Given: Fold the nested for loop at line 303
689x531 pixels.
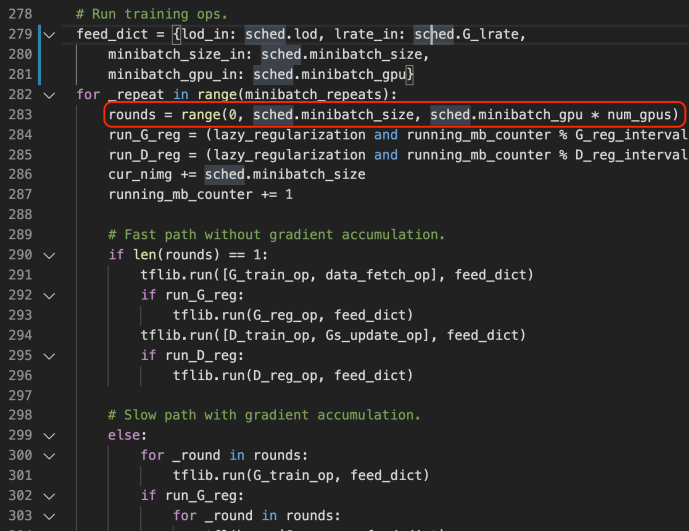Looking at the screenshot, I should (50, 515).
